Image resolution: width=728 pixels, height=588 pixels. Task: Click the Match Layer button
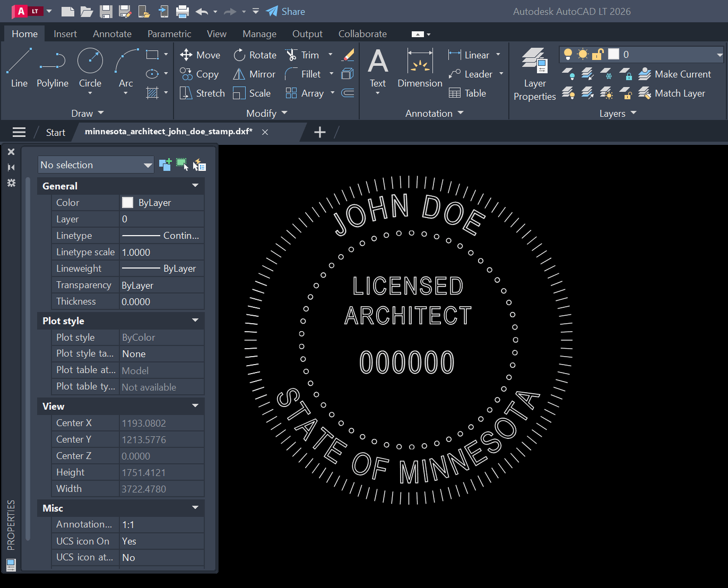pyautogui.click(x=672, y=93)
